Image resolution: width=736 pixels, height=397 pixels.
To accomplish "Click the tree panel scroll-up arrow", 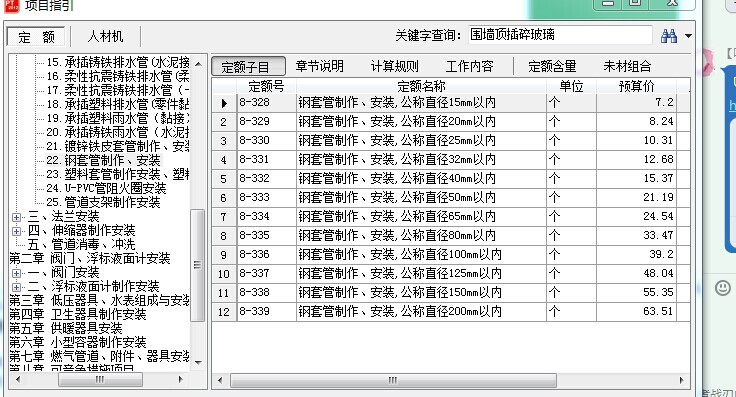I will click(x=198, y=64).
